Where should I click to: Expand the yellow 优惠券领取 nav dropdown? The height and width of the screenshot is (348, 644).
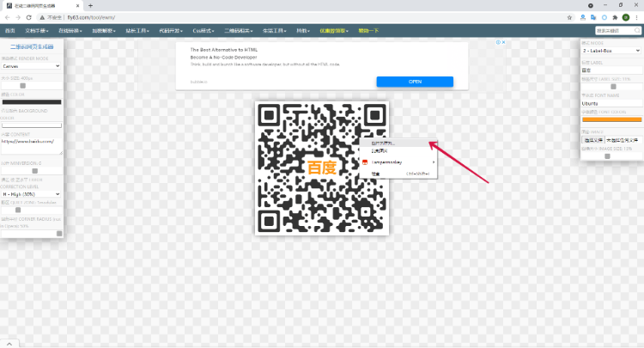(x=334, y=31)
